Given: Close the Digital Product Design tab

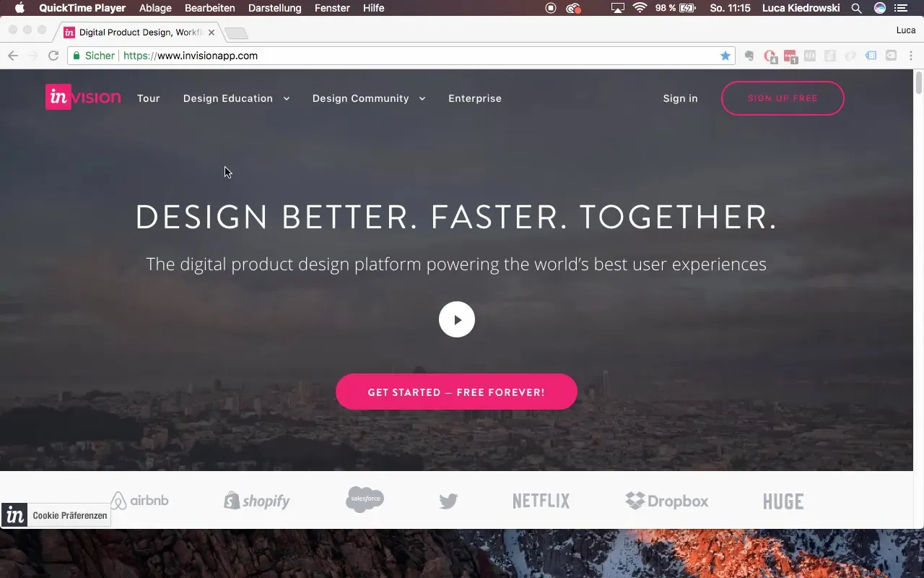Looking at the screenshot, I should pos(212,33).
